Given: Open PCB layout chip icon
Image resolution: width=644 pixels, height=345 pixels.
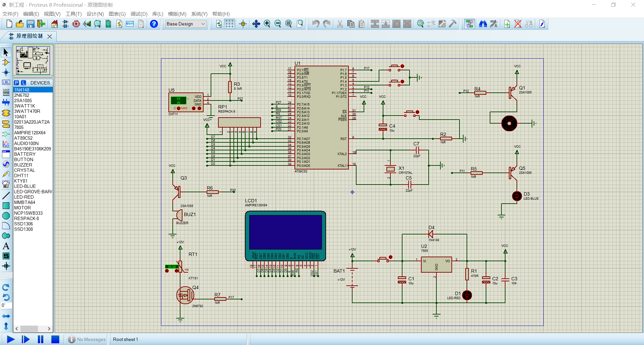Looking at the screenshot, I should (x=76, y=24).
